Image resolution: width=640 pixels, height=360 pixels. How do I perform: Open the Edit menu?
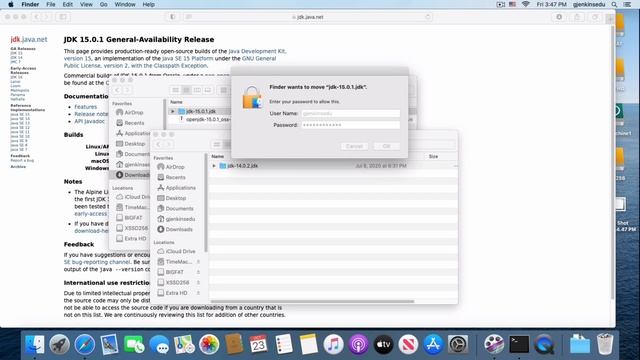pyautogui.click(x=68, y=4)
